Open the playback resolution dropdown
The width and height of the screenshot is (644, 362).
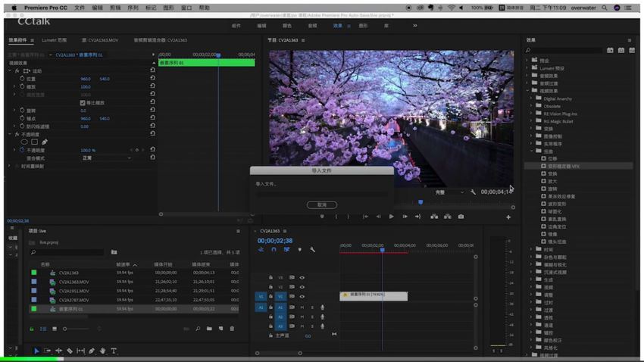pyautogui.click(x=449, y=192)
